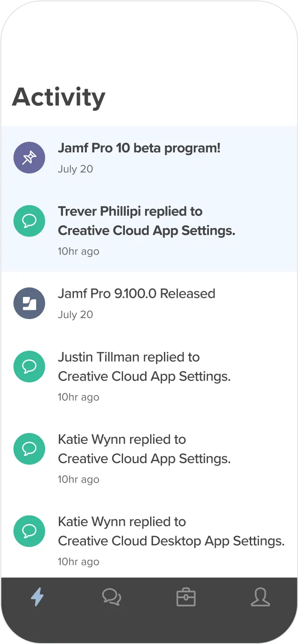View the "Jamf Pro 9.100.0 Released" announcement
Screen dimensions: 298x644
pos(136,293)
